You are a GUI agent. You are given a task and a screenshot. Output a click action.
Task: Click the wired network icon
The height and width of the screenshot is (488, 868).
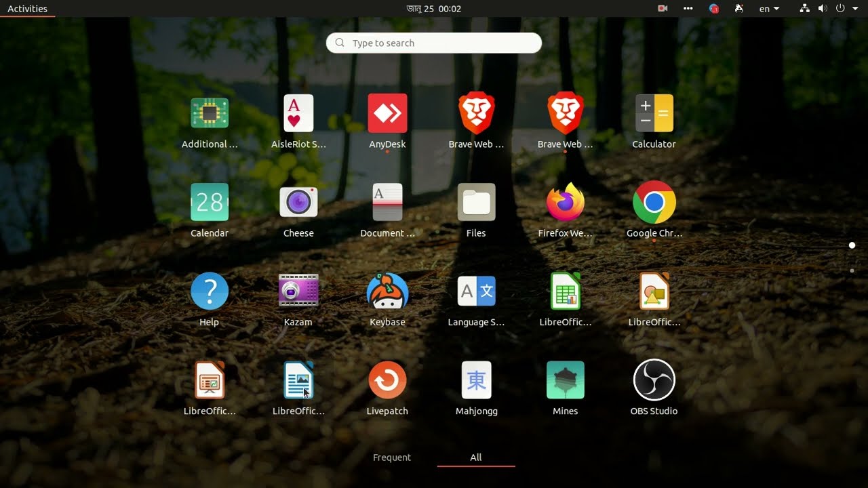pyautogui.click(x=804, y=9)
